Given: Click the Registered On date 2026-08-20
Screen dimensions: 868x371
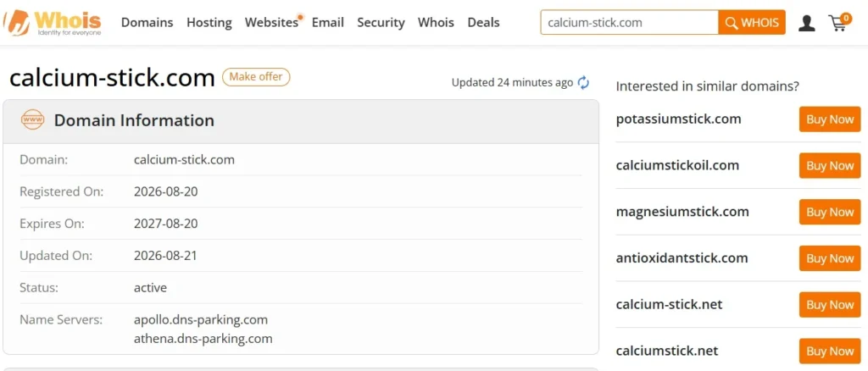Looking at the screenshot, I should (165, 192).
